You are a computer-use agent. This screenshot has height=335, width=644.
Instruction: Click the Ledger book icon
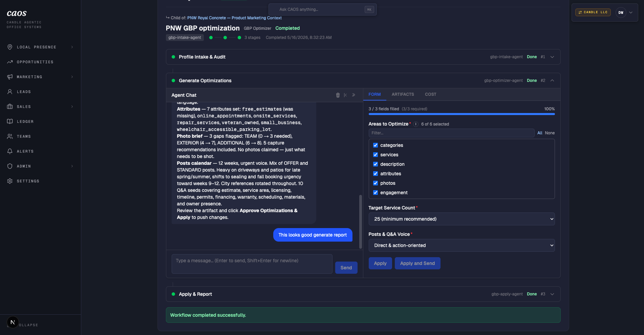10,121
